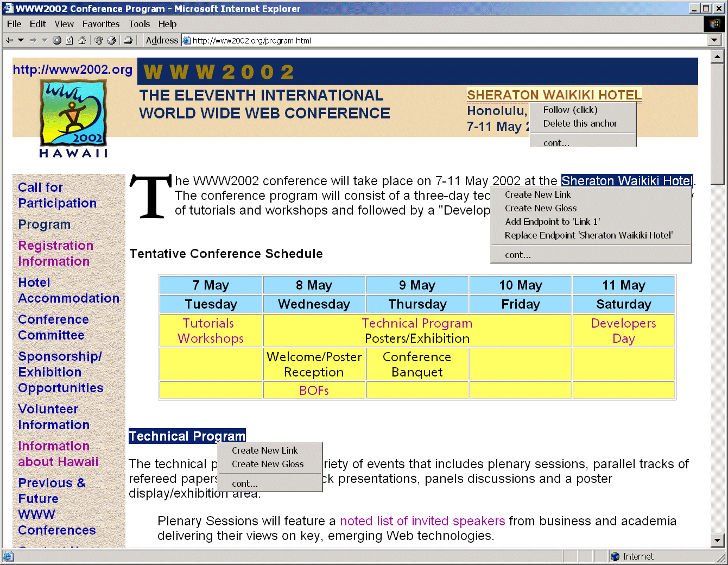Open the Tools menu
This screenshot has width=728, height=565.
click(x=139, y=24)
